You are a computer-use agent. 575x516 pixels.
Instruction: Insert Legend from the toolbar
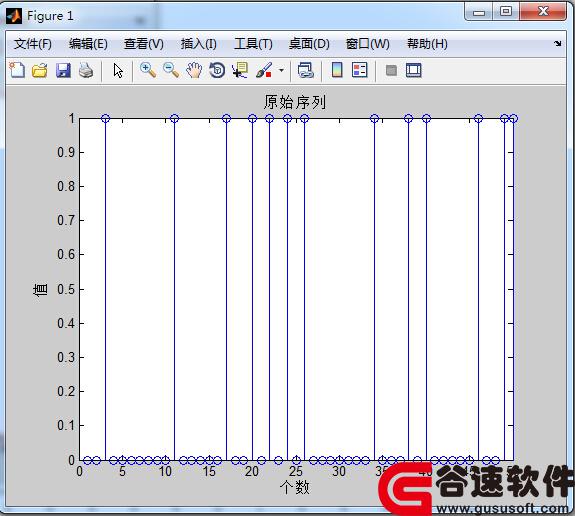(x=360, y=70)
